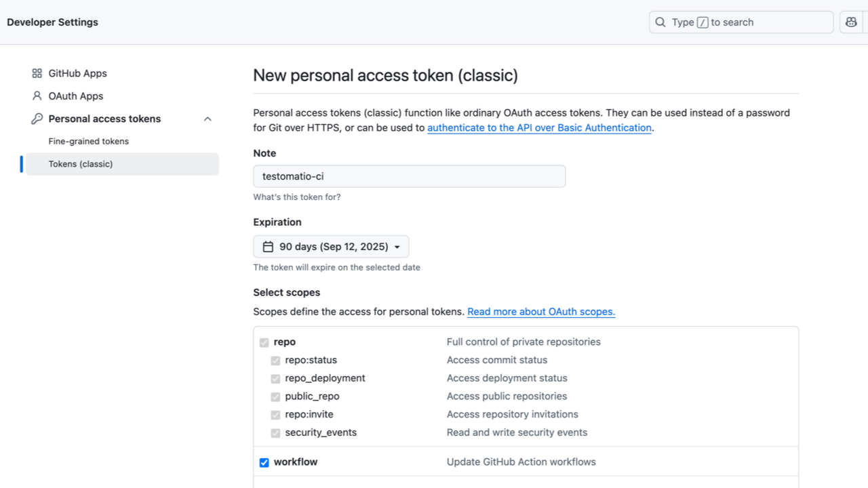
Task: Click the search magnifying glass icon
Action: (660, 22)
